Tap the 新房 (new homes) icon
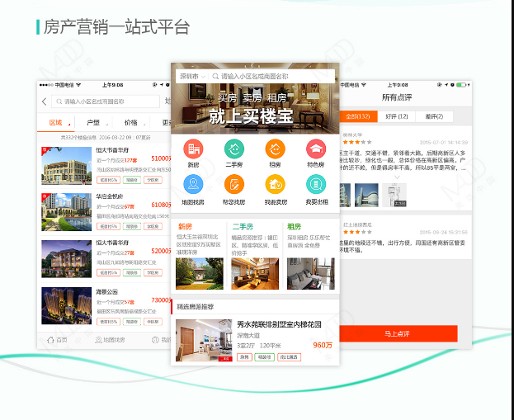 coord(194,149)
